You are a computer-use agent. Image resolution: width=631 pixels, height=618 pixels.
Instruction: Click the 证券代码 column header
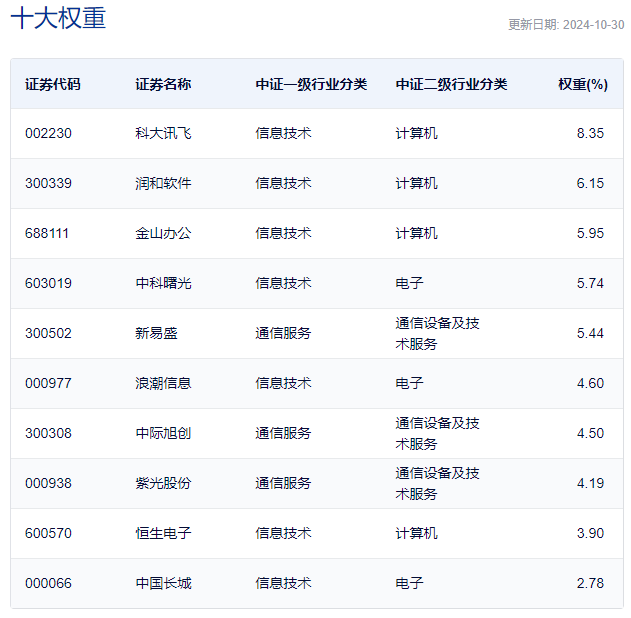(x=53, y=84)
